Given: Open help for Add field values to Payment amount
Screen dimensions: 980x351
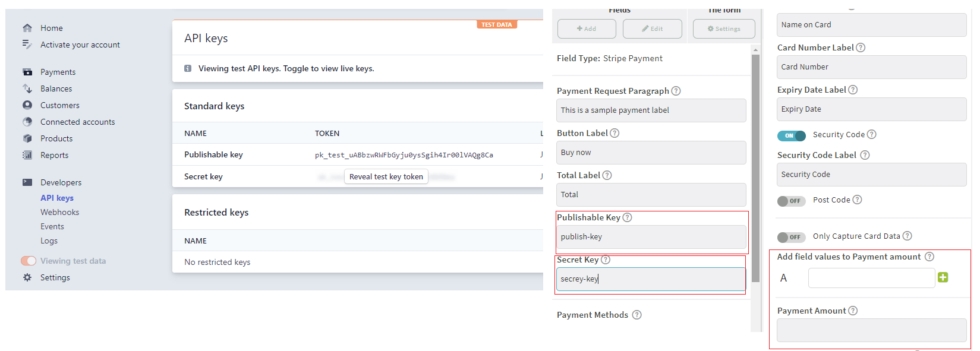Looking at the screenshot, I should click(929, 257).
